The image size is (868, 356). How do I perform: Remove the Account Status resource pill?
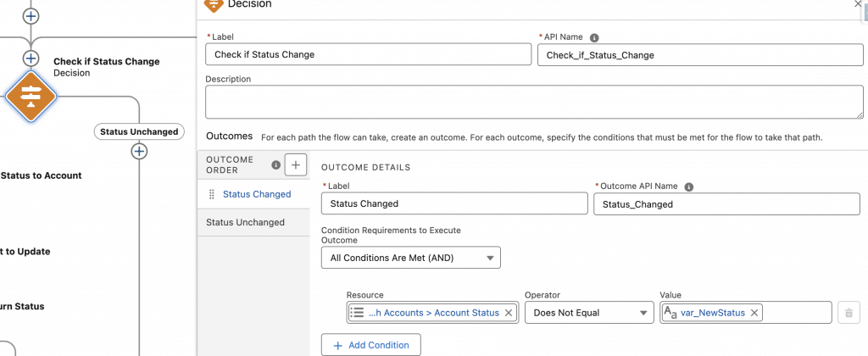click(508, 313)
